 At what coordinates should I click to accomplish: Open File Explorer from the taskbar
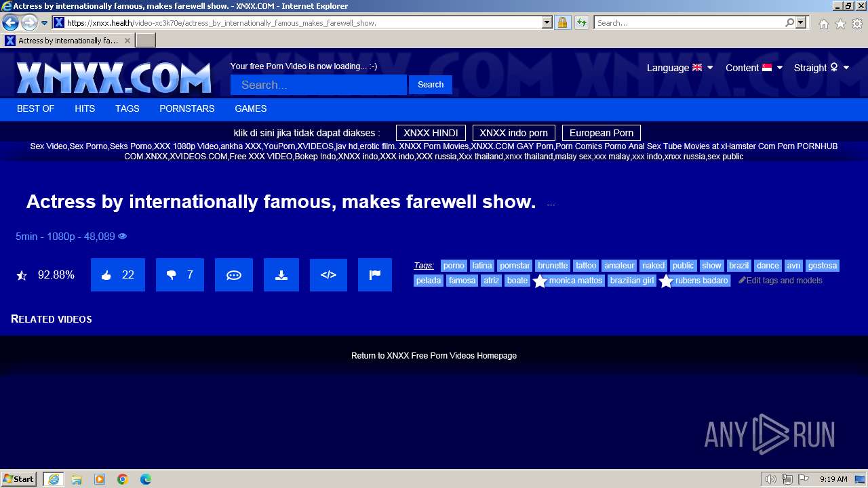click(x=77, y=479)
